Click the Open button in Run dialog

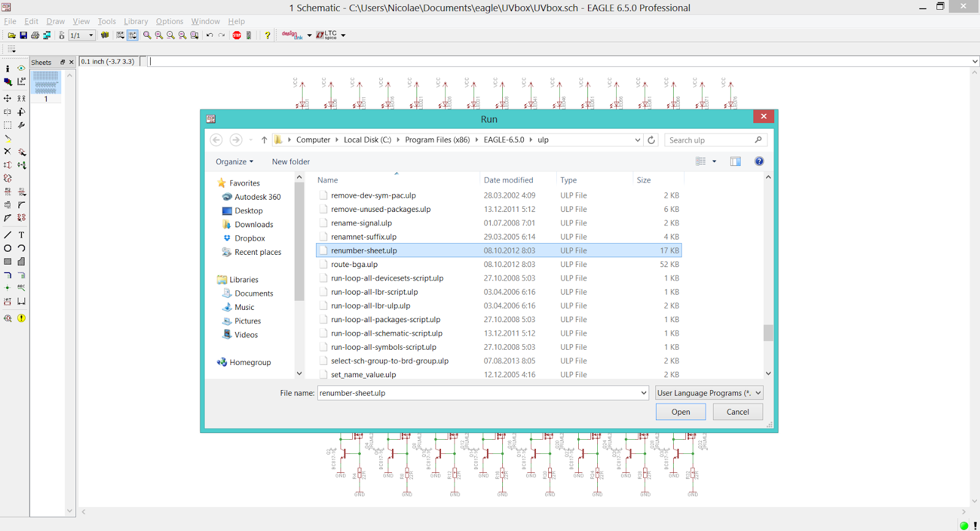[680, 412]
